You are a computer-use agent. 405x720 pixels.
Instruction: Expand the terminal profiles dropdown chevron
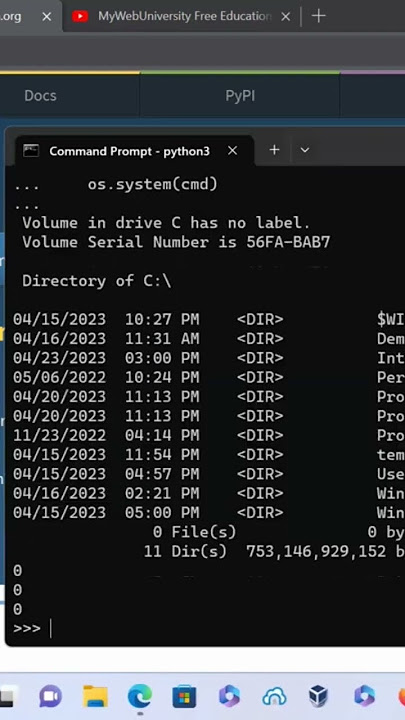click(x=304, y=150)
